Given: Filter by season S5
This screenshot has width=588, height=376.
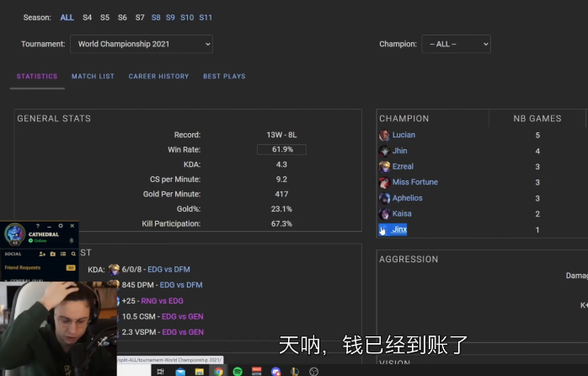Looking at the screenshot, I should coord(104,18).
